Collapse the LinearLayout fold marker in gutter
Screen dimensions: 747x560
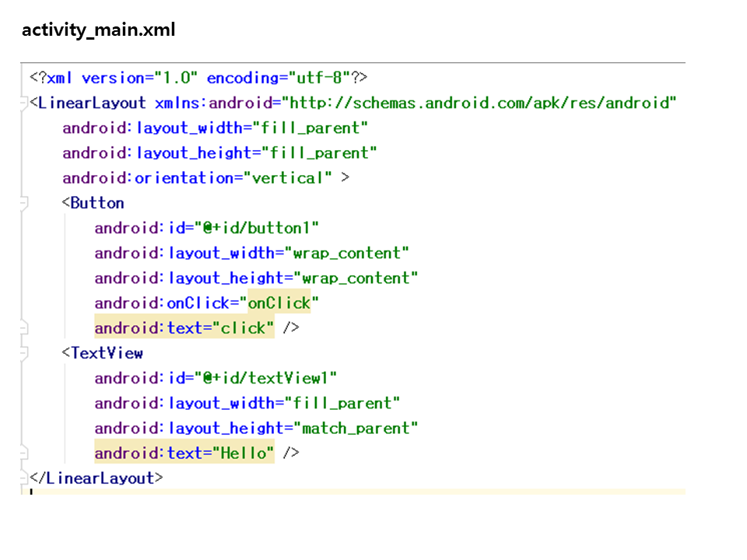point(25,103)
